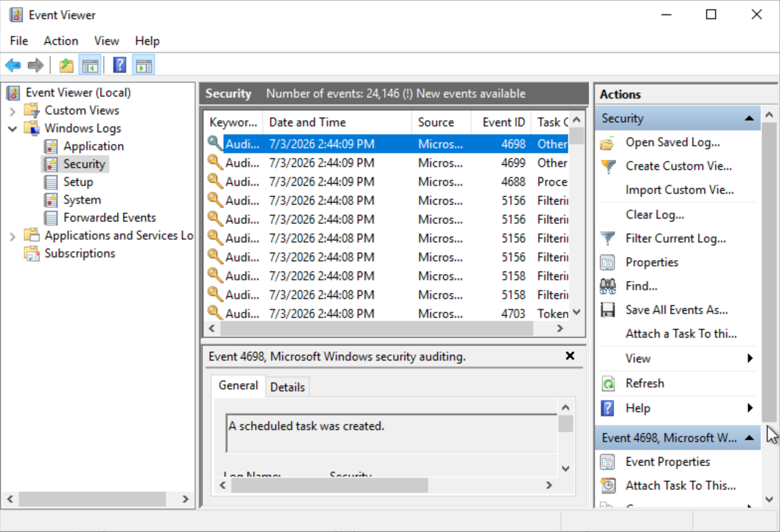
Task: Open the View menu in menu bar
Action: [107, 41]
